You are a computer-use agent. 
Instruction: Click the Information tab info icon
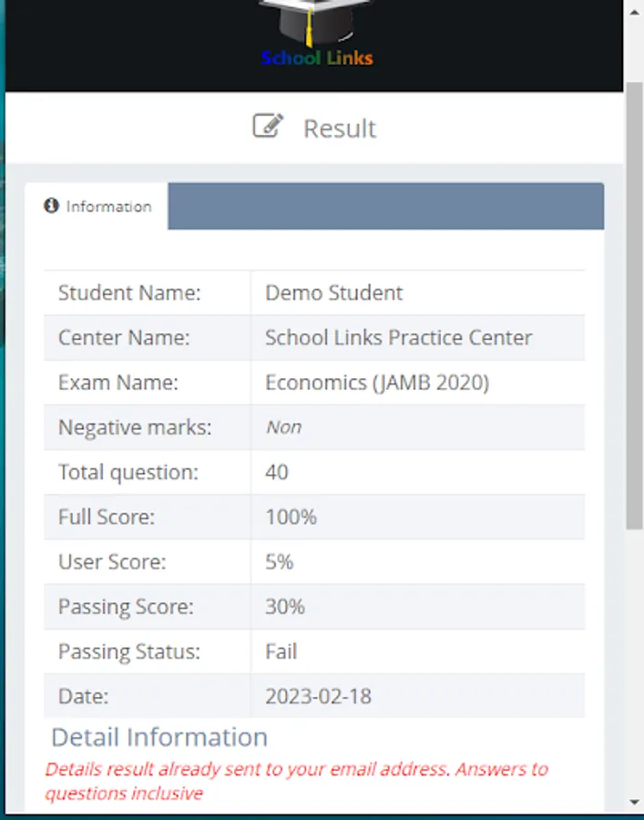(52, 206)
